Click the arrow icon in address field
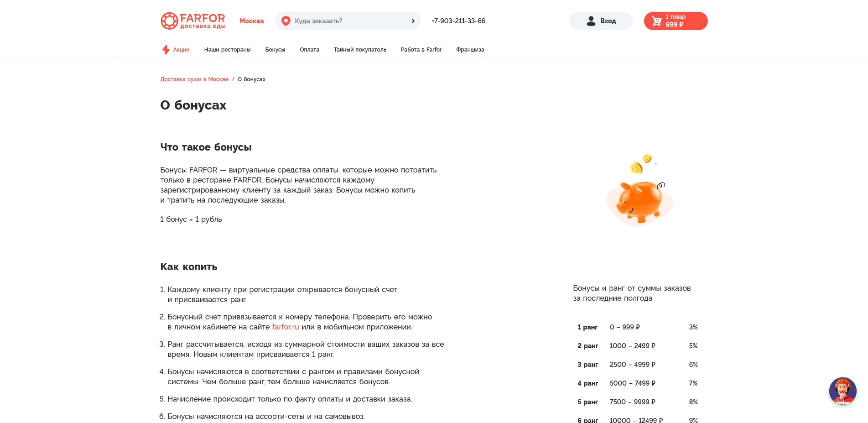Image resolution: width=868 pixels, height=423 pixels. [412, 21]
